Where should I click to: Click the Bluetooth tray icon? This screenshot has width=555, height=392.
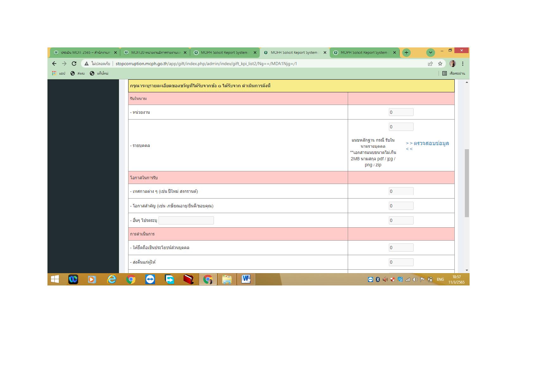click(378, 279)
